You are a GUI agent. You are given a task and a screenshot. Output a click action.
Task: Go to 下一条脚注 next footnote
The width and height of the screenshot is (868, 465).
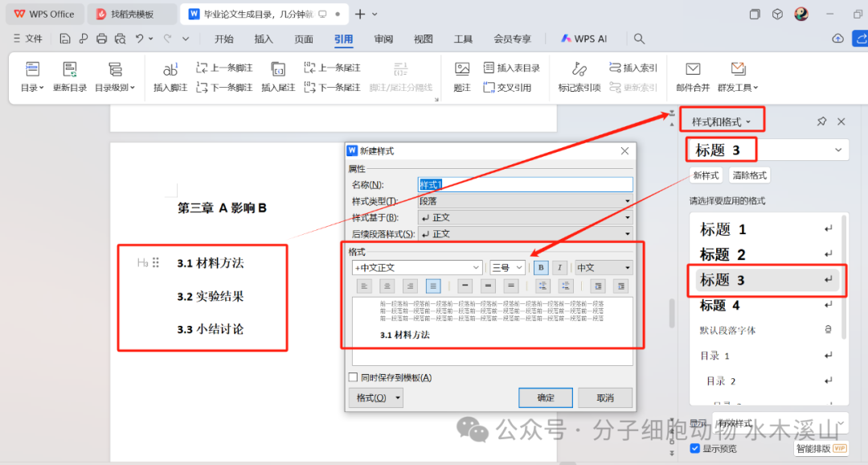tap(225, 88)
